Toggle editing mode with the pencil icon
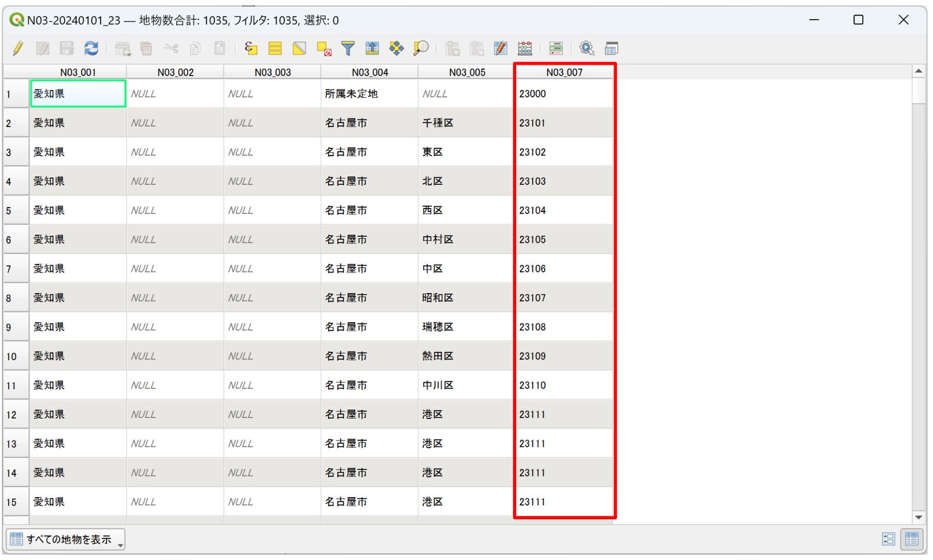933x560 pixels. (x=18, y=48)
